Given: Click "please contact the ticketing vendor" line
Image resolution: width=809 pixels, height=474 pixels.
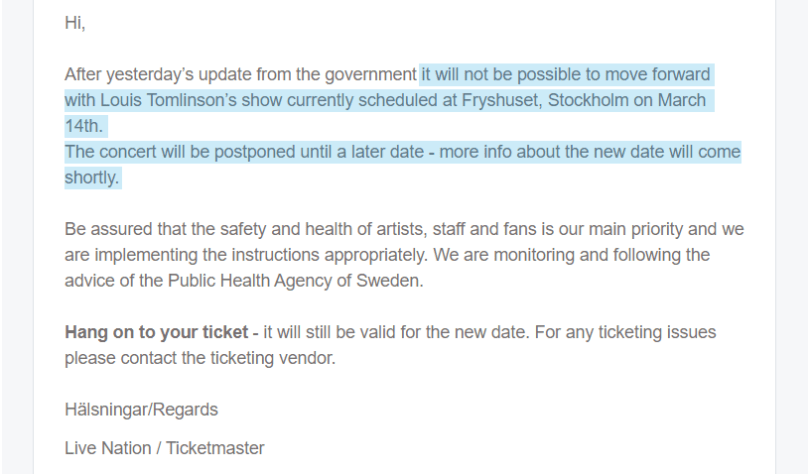Looking at the screenshot, I should click(200, 358).
